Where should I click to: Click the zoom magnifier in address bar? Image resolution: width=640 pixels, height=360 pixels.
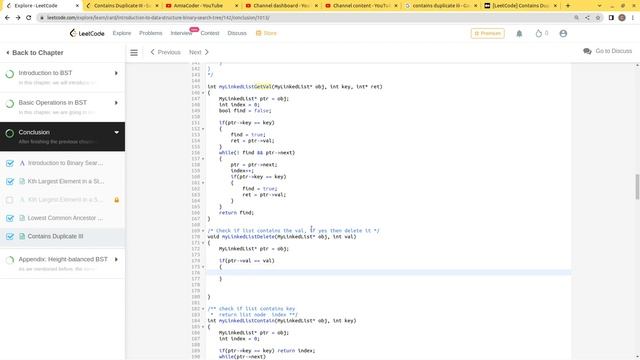[x=576, y=18]
